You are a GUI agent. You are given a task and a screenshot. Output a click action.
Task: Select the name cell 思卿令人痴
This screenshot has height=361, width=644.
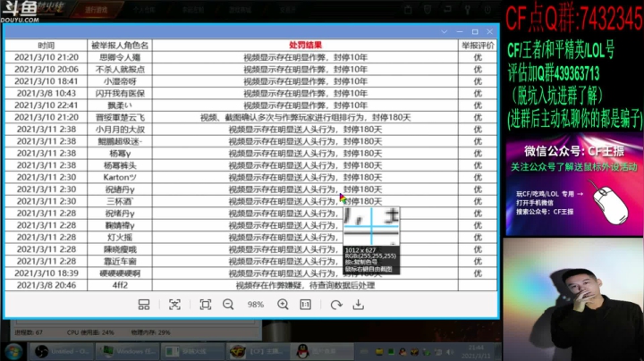120,57
